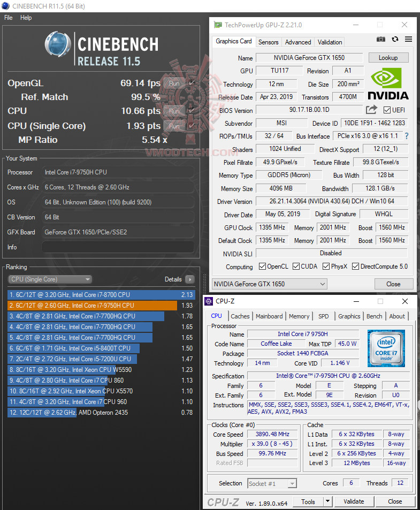Toggle the UEFI checkbox in GPU-Z

(x=387, y=110)
